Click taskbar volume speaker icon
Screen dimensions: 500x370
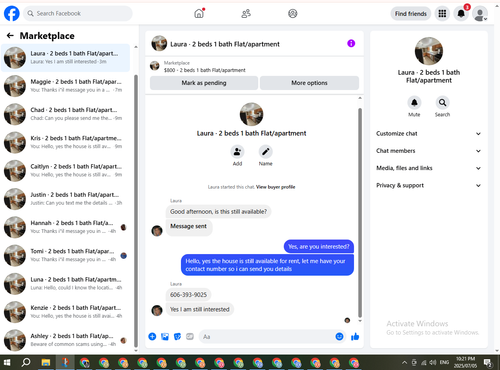(x=433, y=362)
